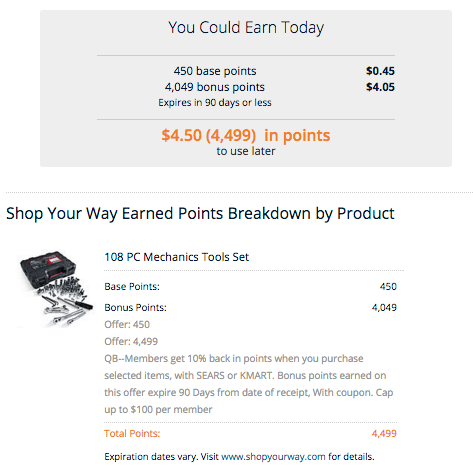Click the You Could Earn Today heading
The image size is (473, 475).
pos(246,28)
